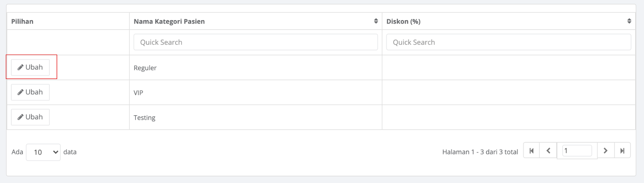The height and width of the screenshot is (183, 644).
Task: Click the page number input field
Action: [x=577, y=151]
